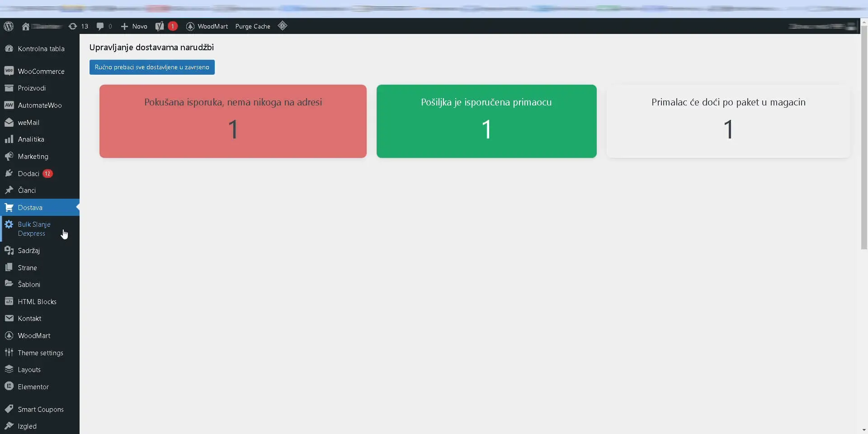
Task: Open Elementor menu item
Action: (40, 386)
